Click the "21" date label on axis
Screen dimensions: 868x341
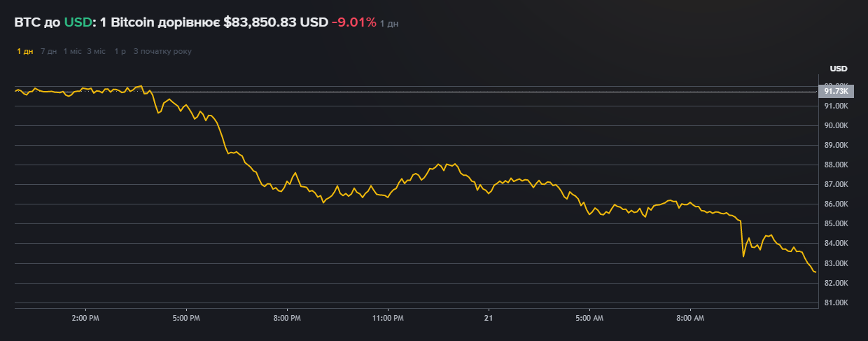click(488, 318)
